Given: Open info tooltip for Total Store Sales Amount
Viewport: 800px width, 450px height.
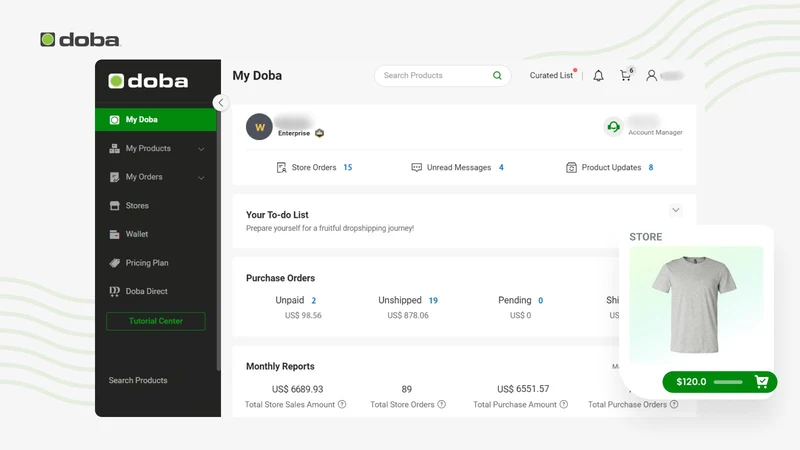Looking at the screenshot, I should coord(342,404).
